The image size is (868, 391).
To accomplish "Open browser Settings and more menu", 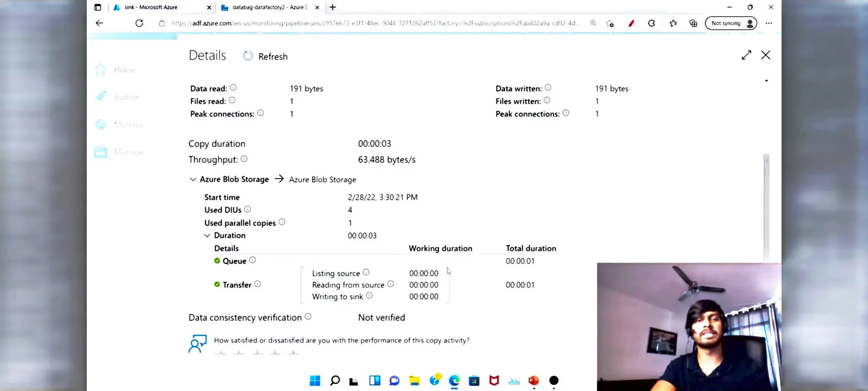I will click(x=769, y=23).
